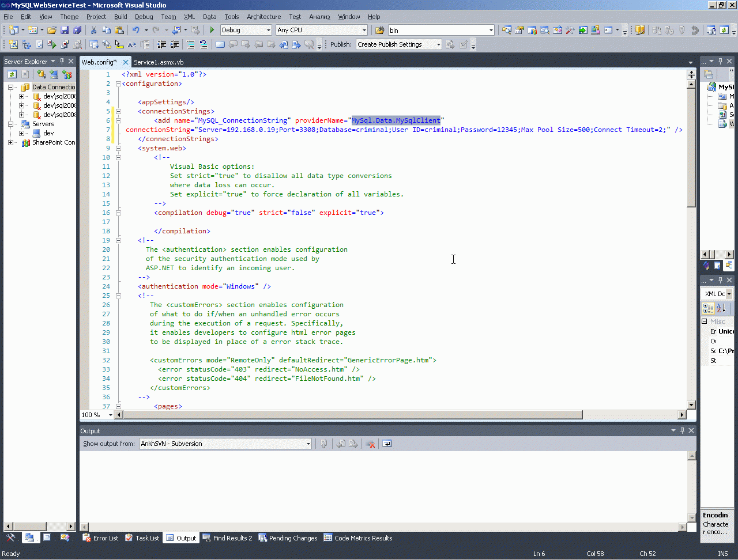Open the Tools menu
The image size is (738, 560).
(x=232, y=17)
